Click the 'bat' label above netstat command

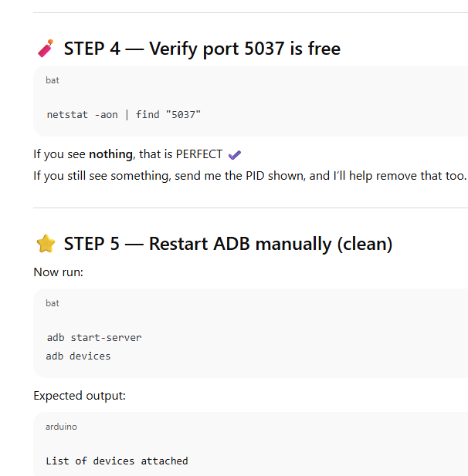(x=53, y=80)
